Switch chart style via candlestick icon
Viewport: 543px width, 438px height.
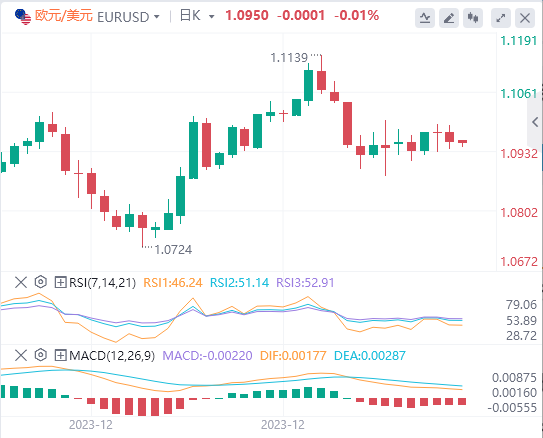click(473, 18)
